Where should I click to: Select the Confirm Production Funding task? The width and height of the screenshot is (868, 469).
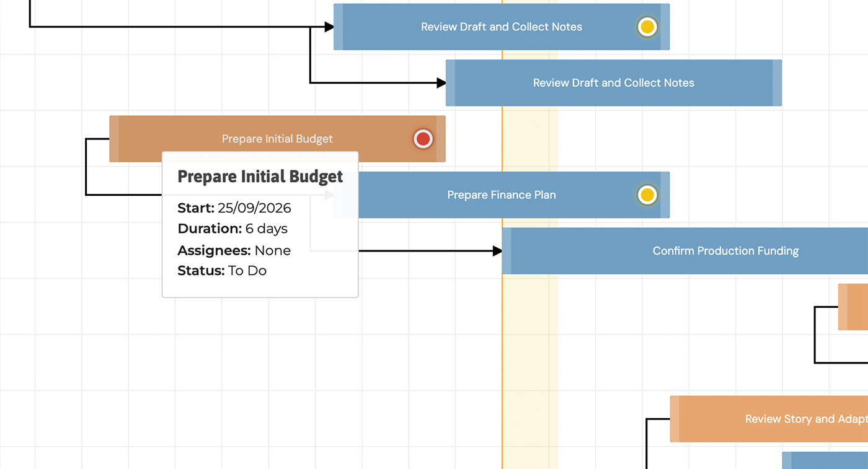click(x=685, y=251)
